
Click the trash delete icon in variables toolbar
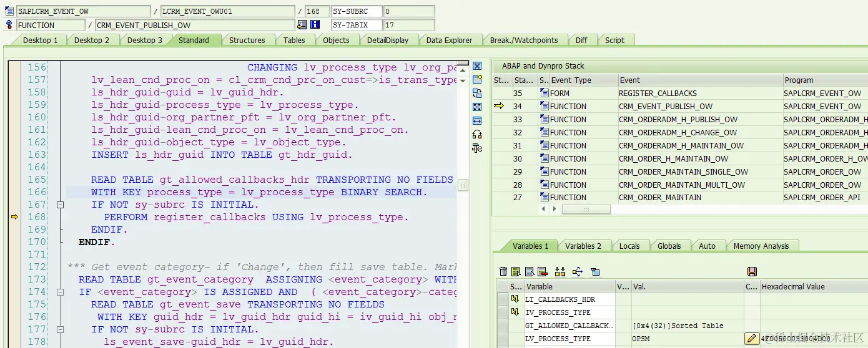coord(503,271)
